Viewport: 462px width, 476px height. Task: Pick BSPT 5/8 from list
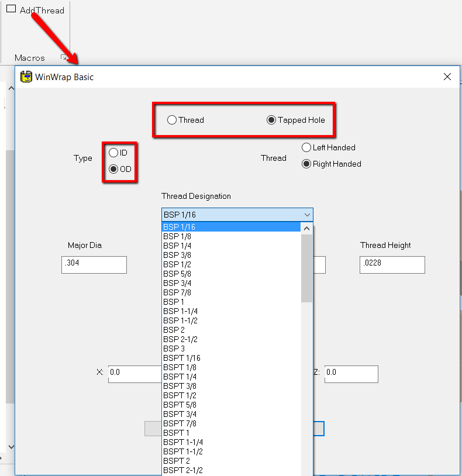tap(232, 405)
